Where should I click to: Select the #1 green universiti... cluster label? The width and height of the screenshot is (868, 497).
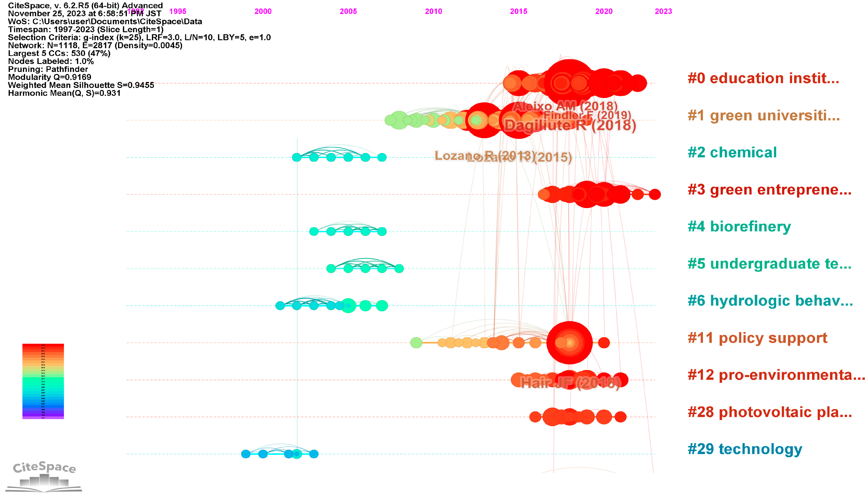[763, 115]
